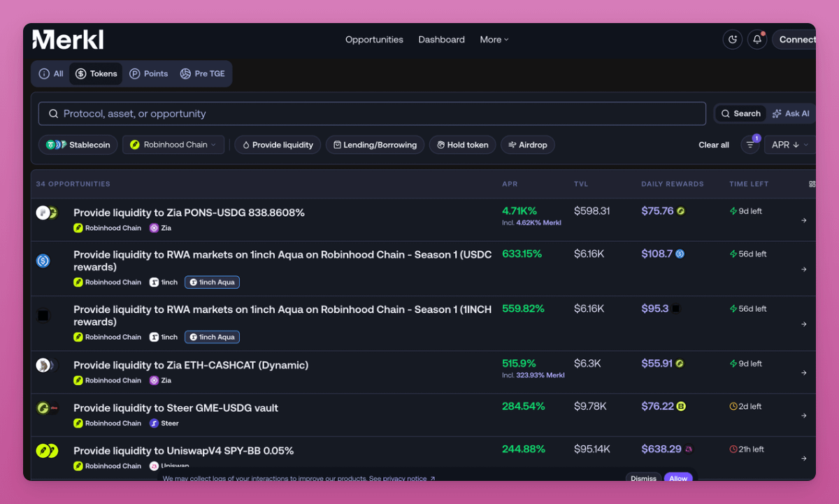Screen dimensions: 839x504
Task: Click the PONS-USDG token pair icon
Action: [x=47, y=213]
